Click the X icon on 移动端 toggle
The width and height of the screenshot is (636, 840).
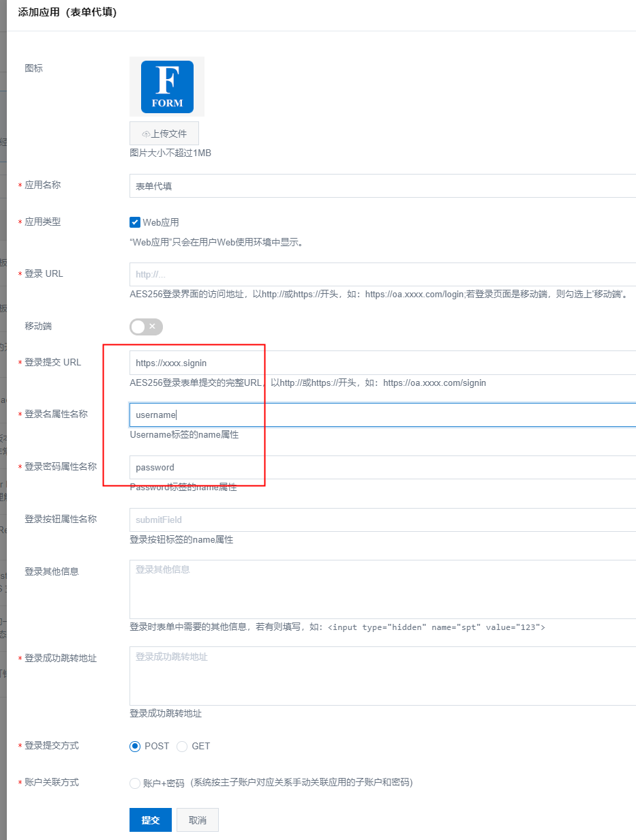[153, 327]
